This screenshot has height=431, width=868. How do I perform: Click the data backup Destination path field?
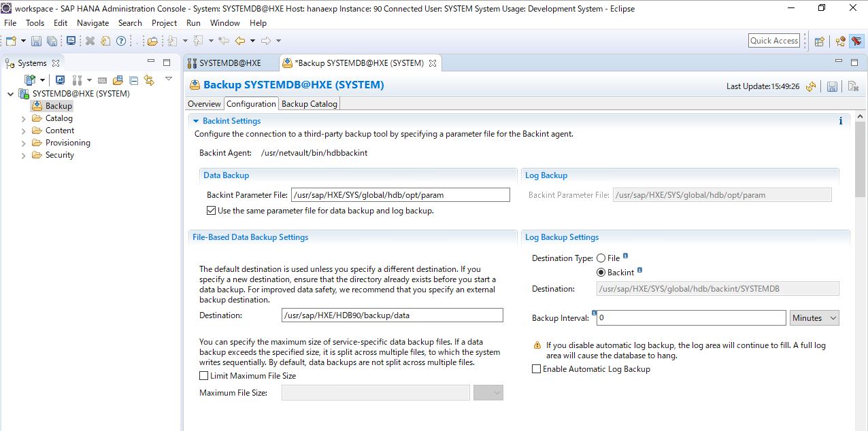tap(393, 315)
